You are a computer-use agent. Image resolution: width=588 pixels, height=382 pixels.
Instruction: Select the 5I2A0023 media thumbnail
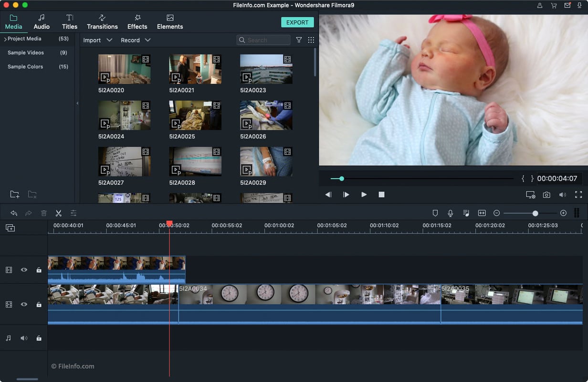[266, 68]
